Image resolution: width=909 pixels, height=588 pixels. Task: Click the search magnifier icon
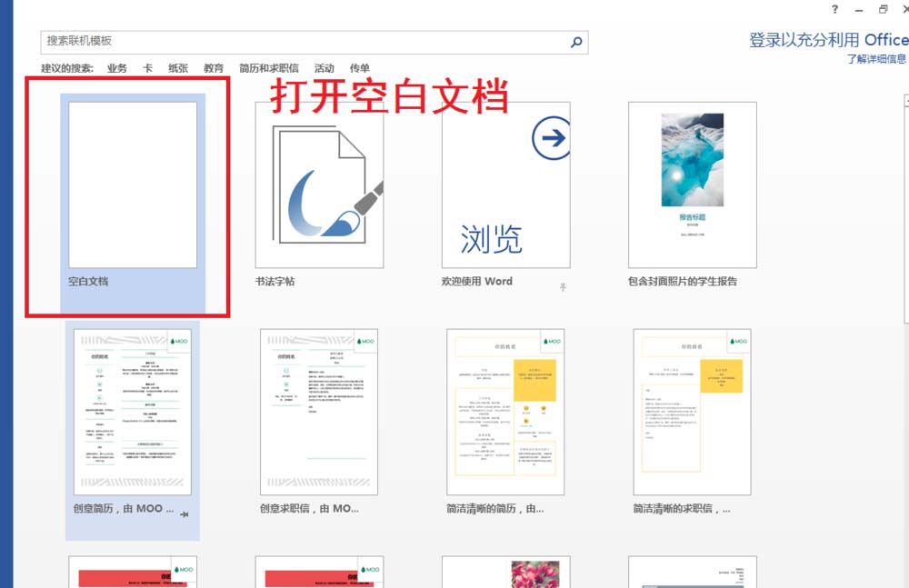tap(574, 42)
